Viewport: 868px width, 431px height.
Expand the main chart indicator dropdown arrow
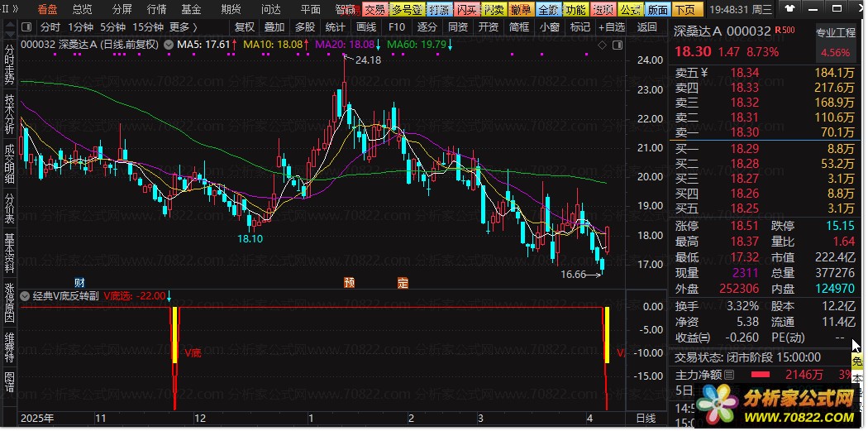[x=169, y=45]
